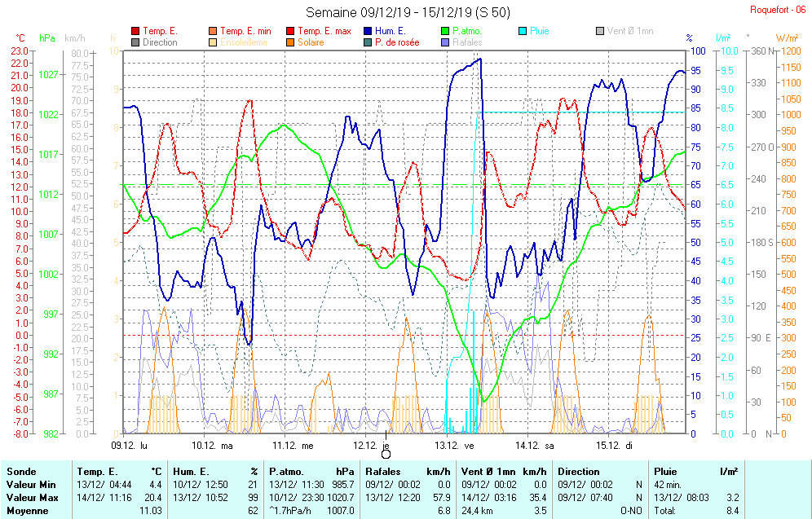Click the Valeur Max row label
812x519 pixels.
click(32, 498)
